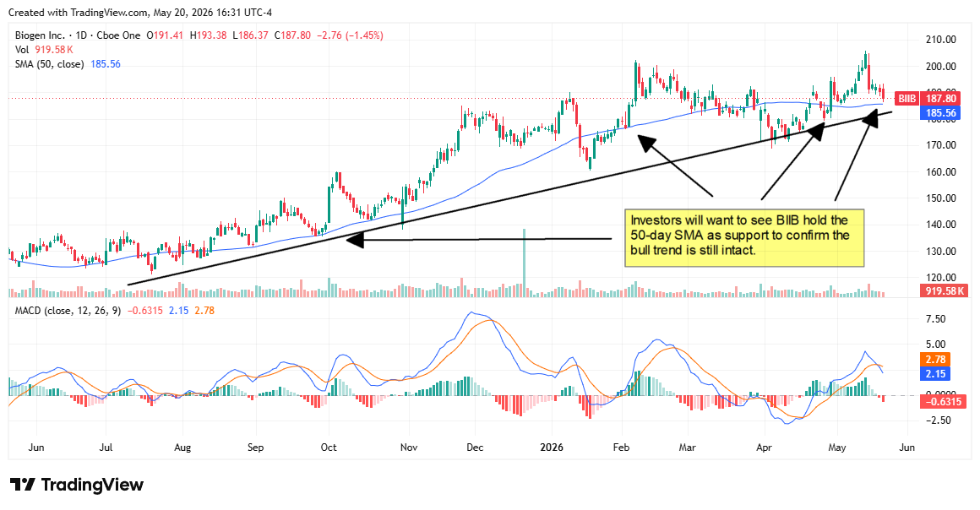Click the SMA value 185.56 in legend

(x=106, y=64)
